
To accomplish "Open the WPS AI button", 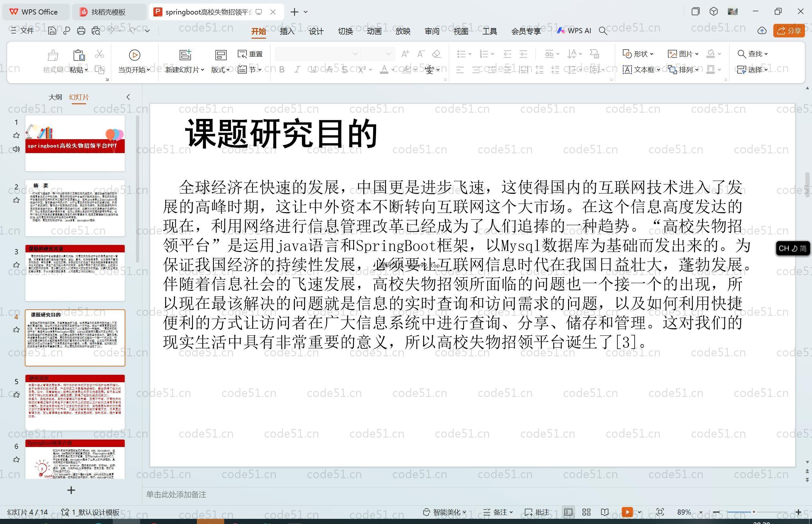I will click(x=574, y=31).
